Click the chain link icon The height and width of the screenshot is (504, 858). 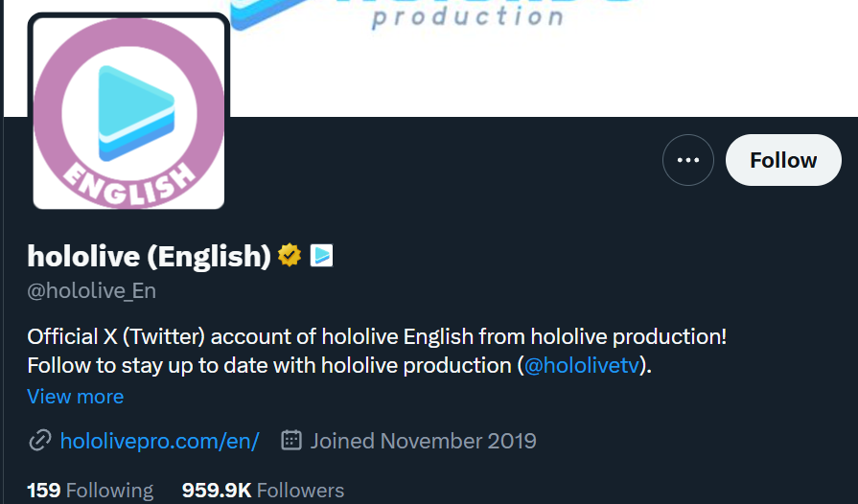(x=39, y=441)
